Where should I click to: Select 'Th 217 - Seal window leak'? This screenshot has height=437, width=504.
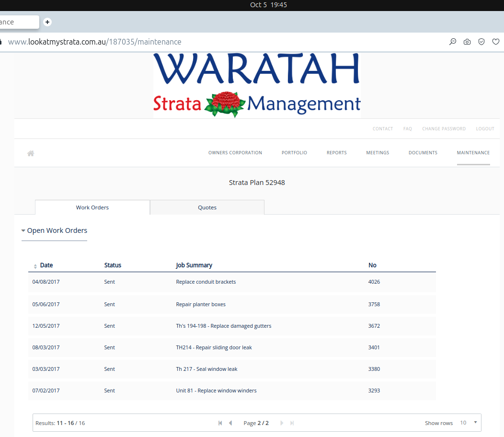pyautogui.click(x=206, y=369)
